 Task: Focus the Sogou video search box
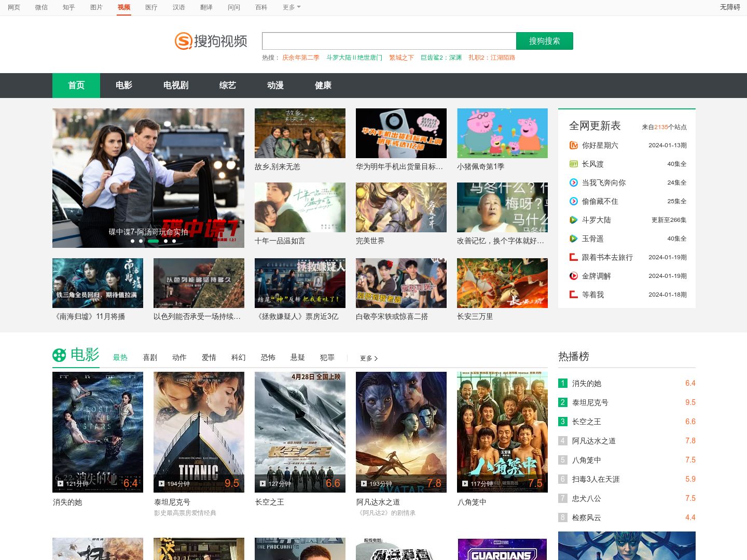(x=389, y=41)
